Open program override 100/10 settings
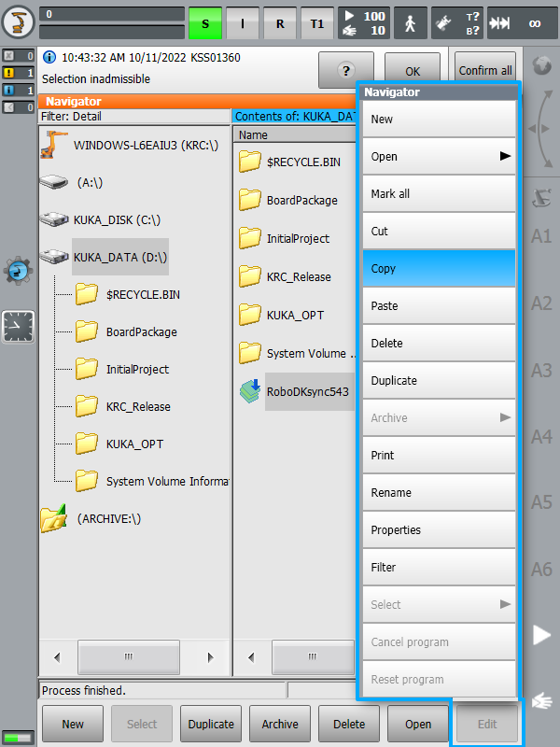Image resolution: width=560 pixels, height=747 pixels. [364, 22]
